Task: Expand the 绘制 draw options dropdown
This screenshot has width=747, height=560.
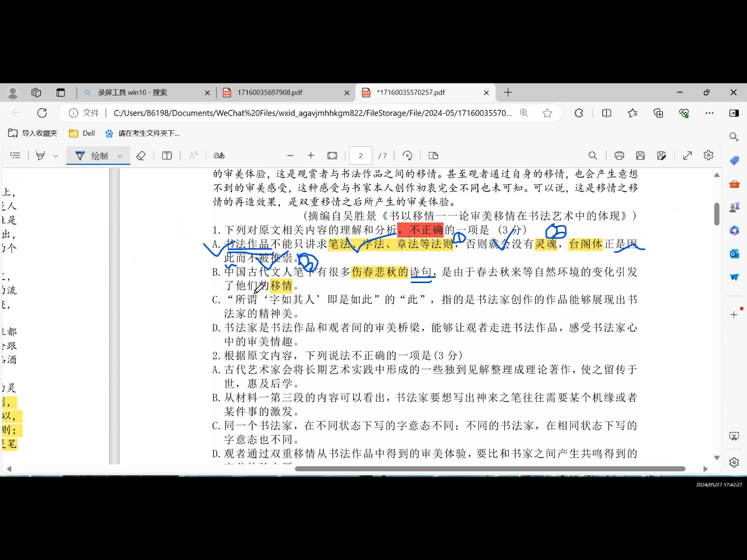Action: click(120, 156)
